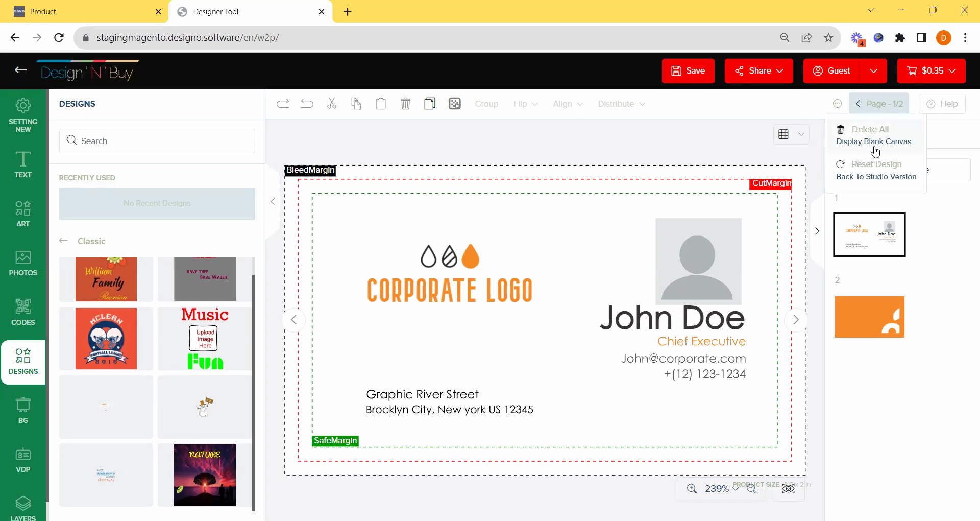Viewport: 980px width, 521px height.
Task: Expand the Align dropdown menu
Action: click(568, 104)
